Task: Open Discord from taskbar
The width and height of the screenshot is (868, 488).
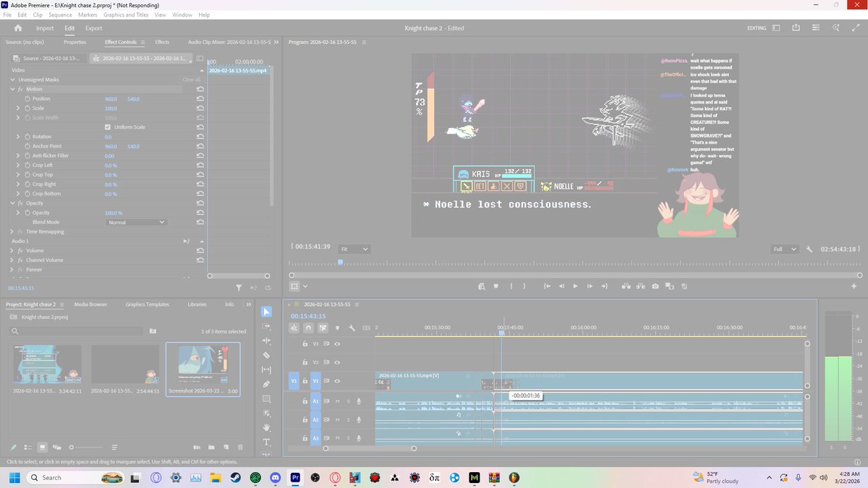Action: coord(276,478)
